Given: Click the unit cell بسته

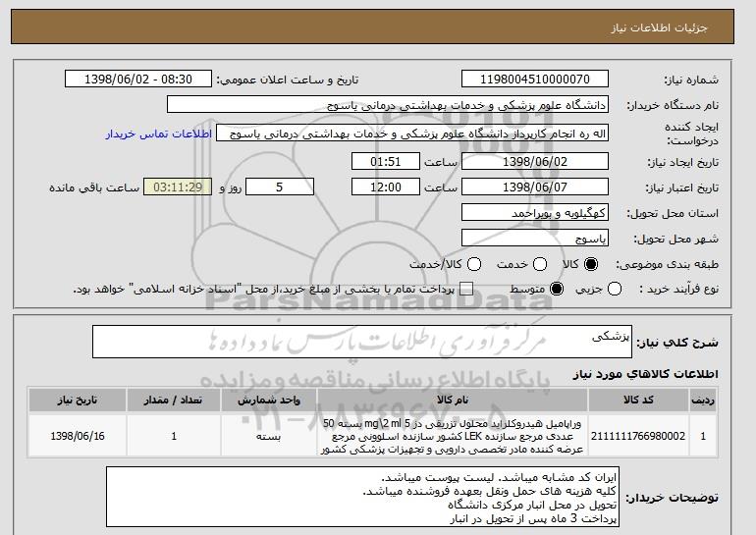Looking at the screenshot, I should [x=269, y=436].
